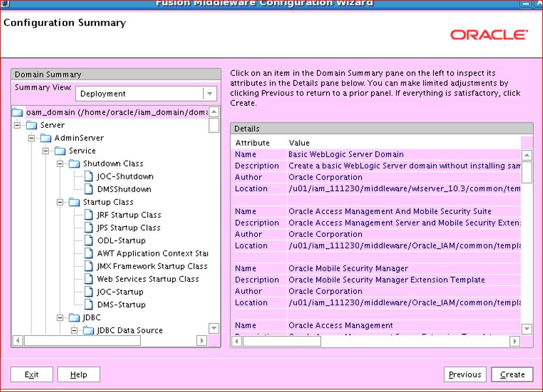Collapse the AdminServer tree node
This screenshot has width=543, height=392.
pyautogui.click(x=31, y=138)
